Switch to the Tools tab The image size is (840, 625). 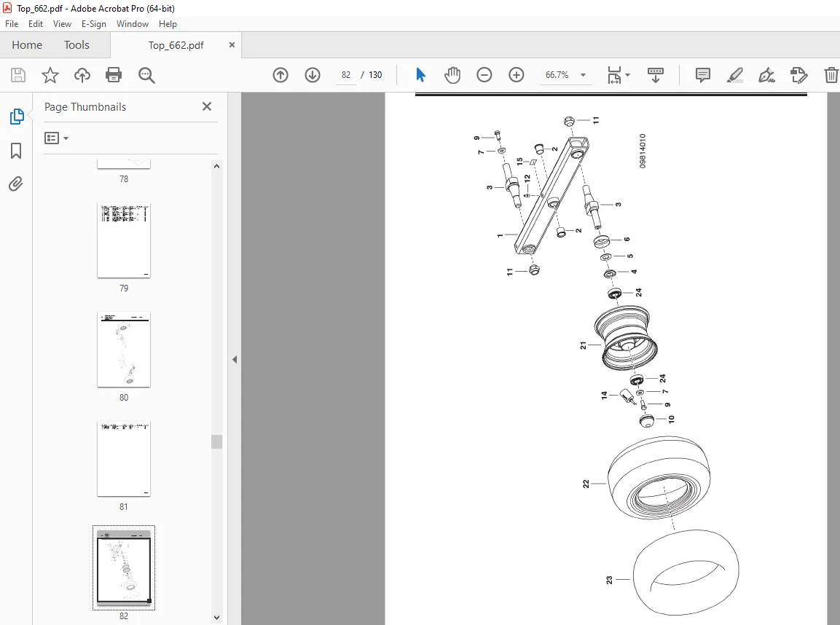(x=76, y=45)
